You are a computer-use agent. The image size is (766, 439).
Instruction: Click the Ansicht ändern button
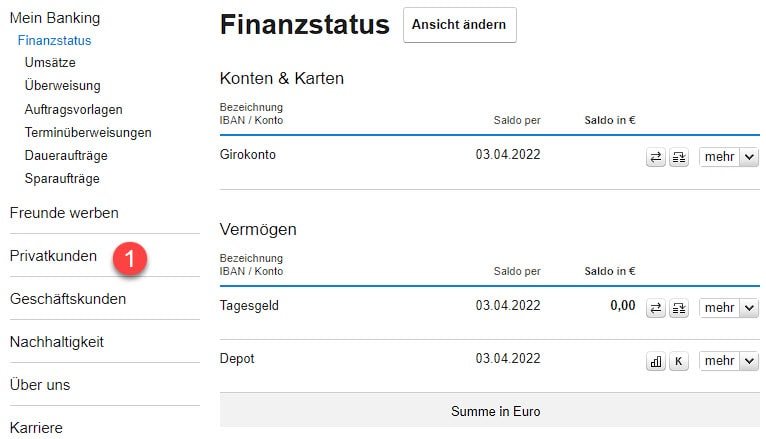point(460,25)
